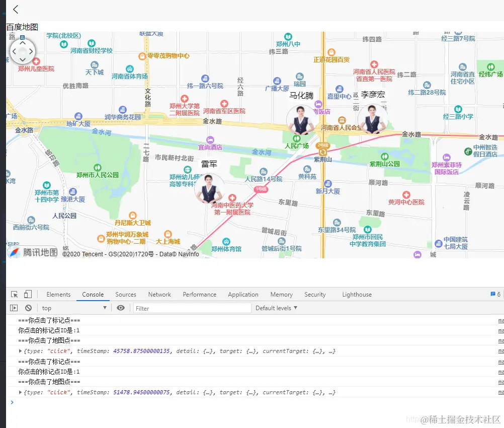
Task: Expand click object with timeStamp 45758
Action: pyautogui.click(x=20, y=351)
